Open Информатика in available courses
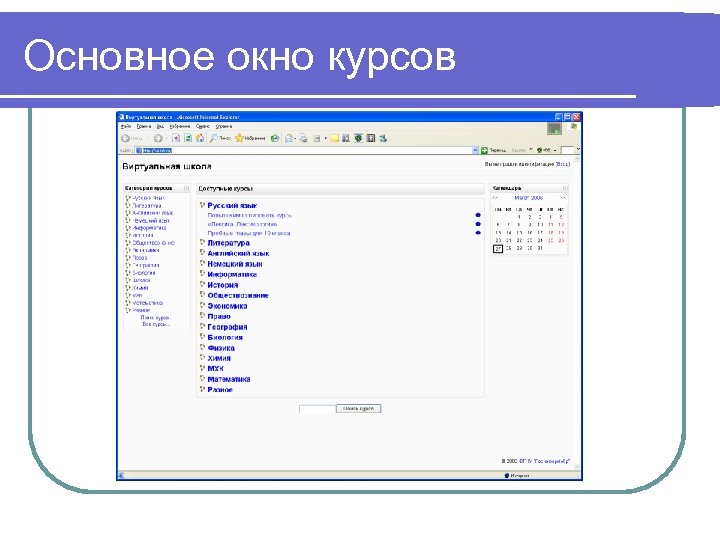This screenshot has width=720, height=540. pyautogui.click(x=232, y=275)
